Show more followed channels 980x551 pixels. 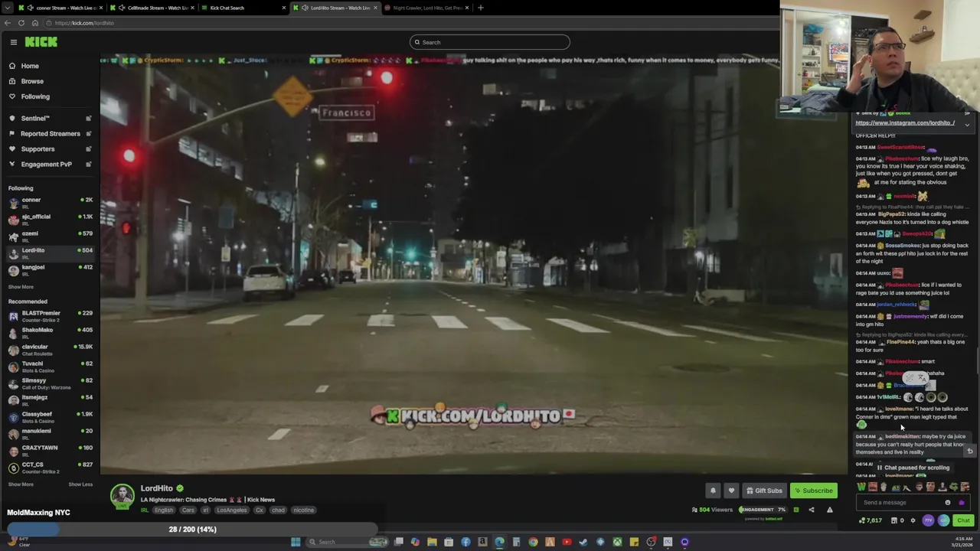click(21, 287)
